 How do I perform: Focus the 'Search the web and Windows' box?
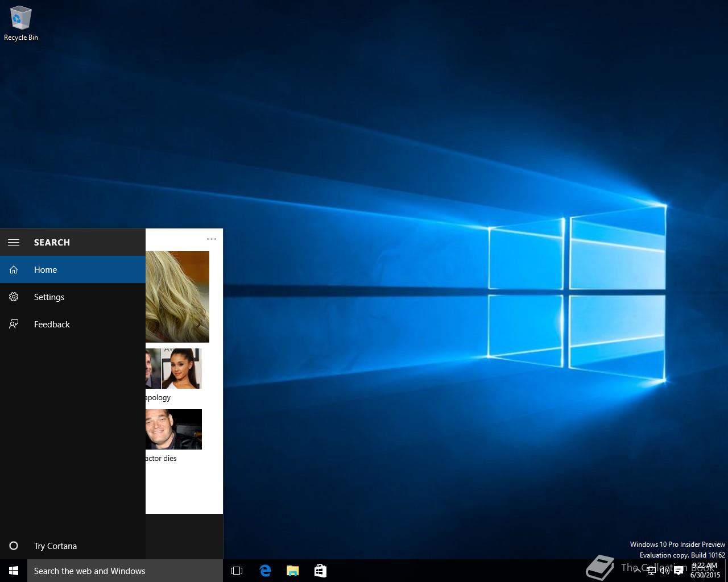tap(125, 571)
